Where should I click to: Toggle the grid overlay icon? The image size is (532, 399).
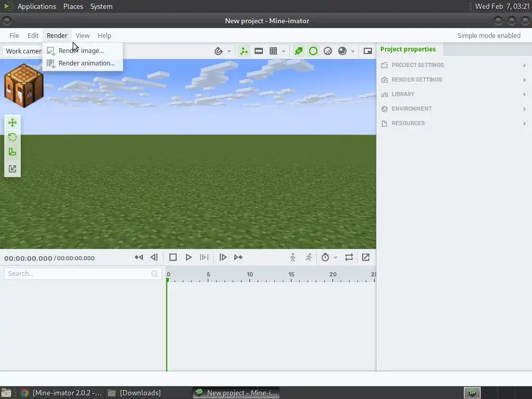(273, 51)
